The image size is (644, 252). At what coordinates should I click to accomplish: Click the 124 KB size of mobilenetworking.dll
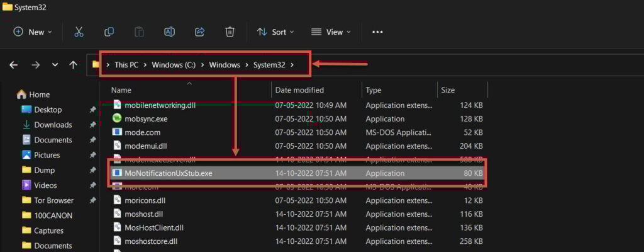click(472, 105)
